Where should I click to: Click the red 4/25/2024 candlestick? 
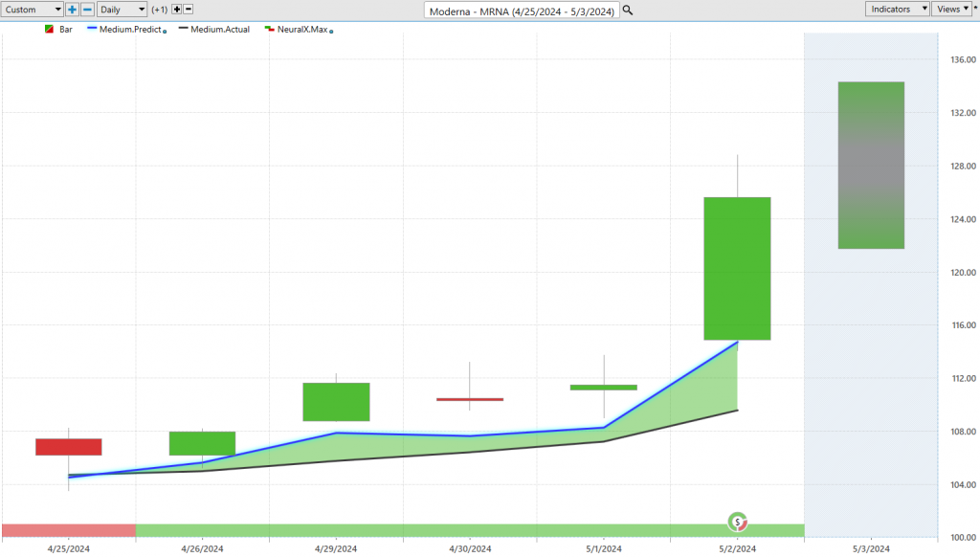point(69,447)
